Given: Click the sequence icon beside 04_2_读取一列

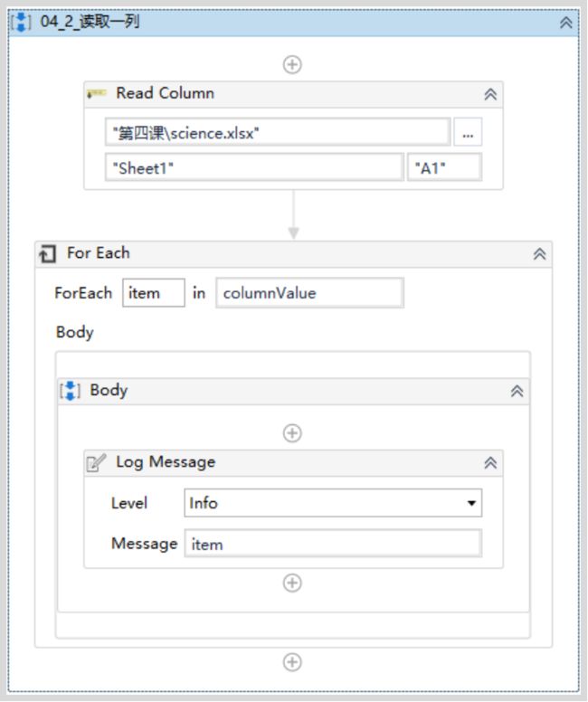Looking at the screenshot, I should (21, 22).
